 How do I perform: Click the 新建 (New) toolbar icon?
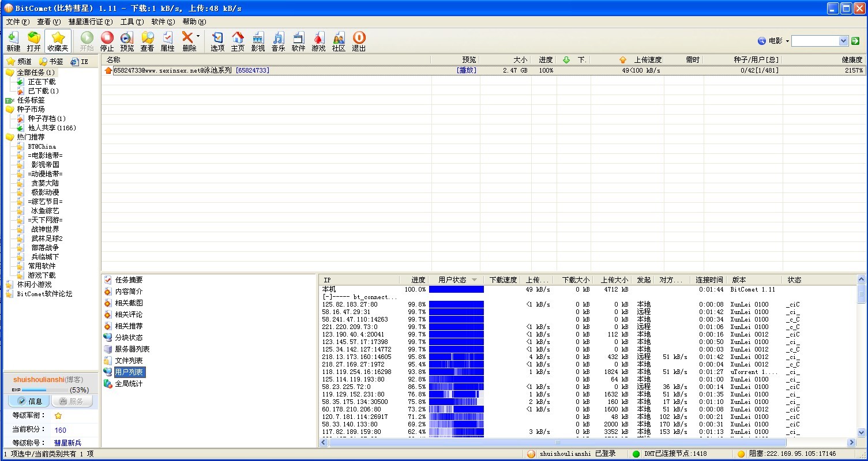pos(13,41)
